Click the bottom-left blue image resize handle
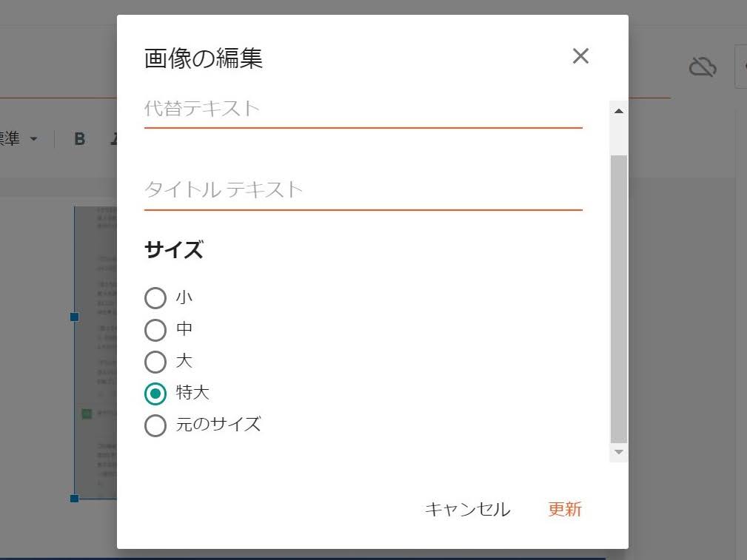 point(74,498)
